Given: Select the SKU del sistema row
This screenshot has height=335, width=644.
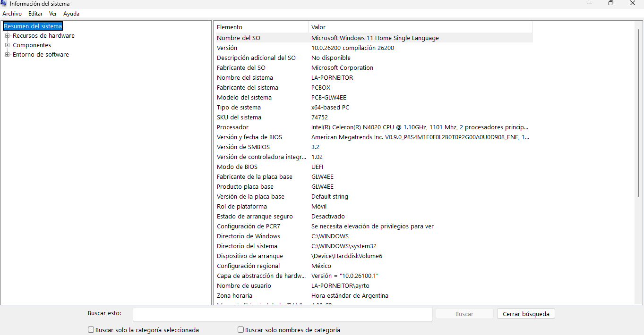Looking at the screenshot, I should (x=374, y=117).
